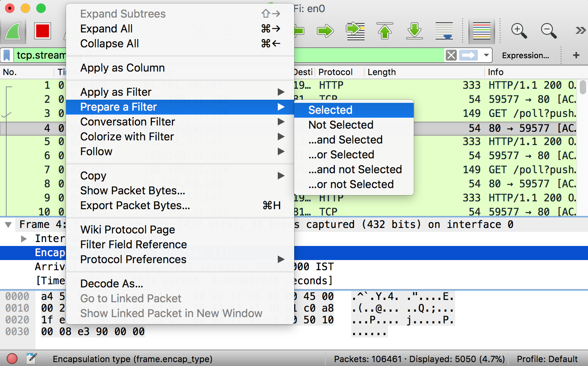Sort by the Info column header
The width and height of the screenshot is (588, 366).
pos(531,72)
